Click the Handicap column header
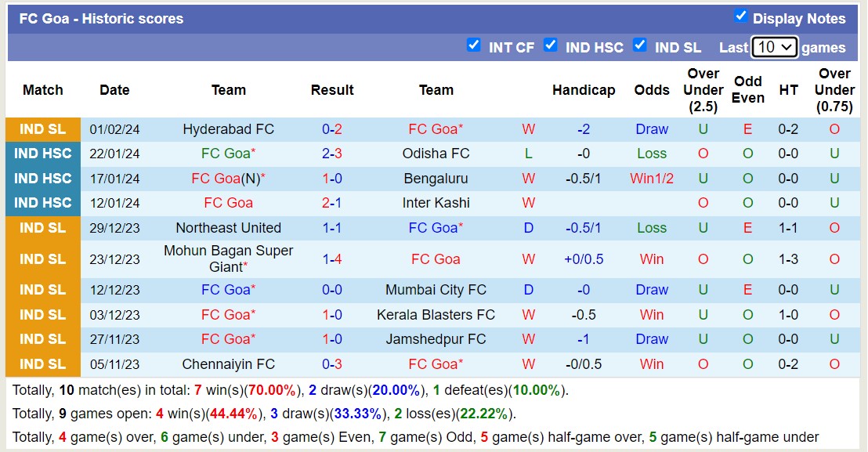 click(x=584, y=90)
